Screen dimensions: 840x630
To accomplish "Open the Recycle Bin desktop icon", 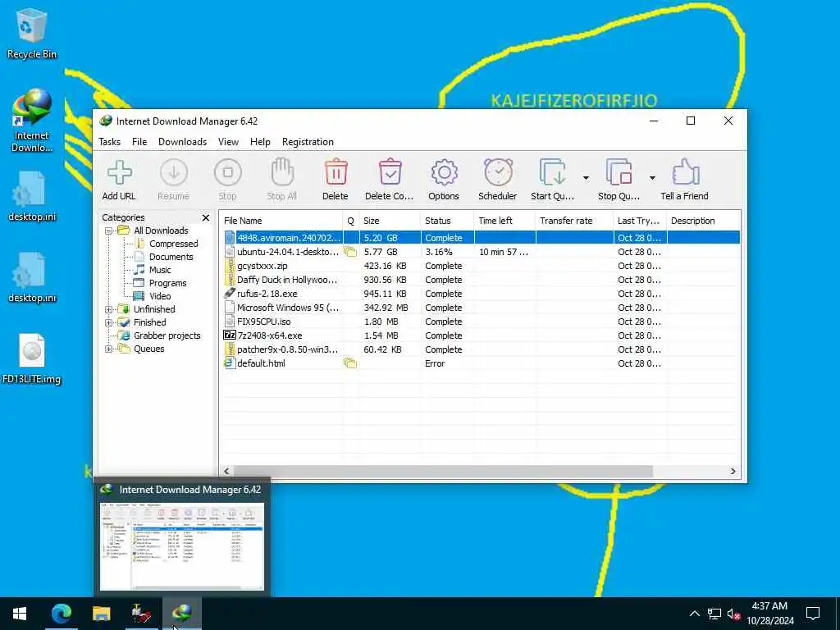I will (31, 33).
